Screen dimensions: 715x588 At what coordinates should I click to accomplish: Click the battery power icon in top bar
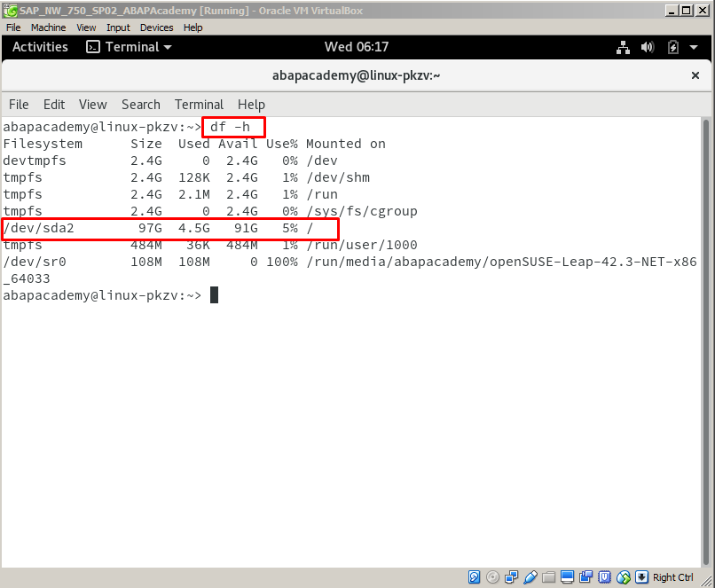[x=673, y=47]
